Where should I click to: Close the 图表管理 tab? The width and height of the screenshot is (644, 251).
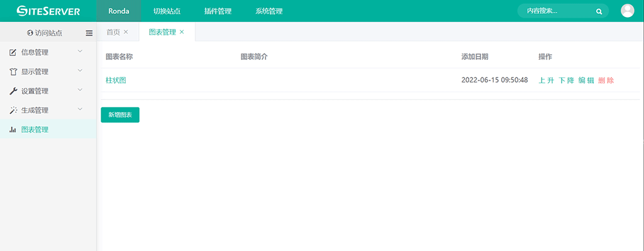click(x=182, y=32)
